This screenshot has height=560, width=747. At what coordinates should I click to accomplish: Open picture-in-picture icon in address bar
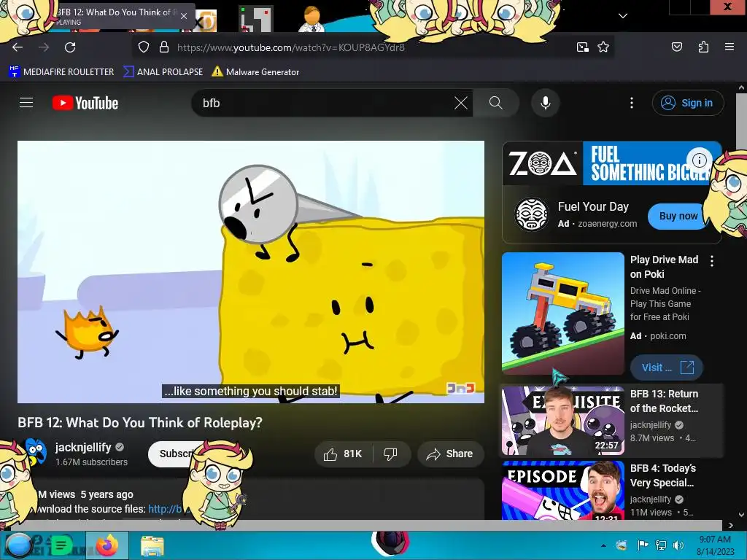coord(582,47)
